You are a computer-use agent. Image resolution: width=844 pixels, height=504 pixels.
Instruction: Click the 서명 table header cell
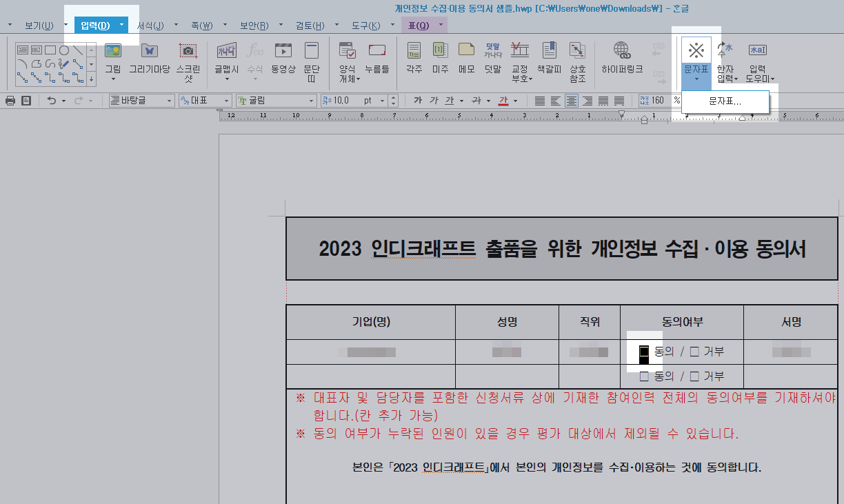pos(791,322)
